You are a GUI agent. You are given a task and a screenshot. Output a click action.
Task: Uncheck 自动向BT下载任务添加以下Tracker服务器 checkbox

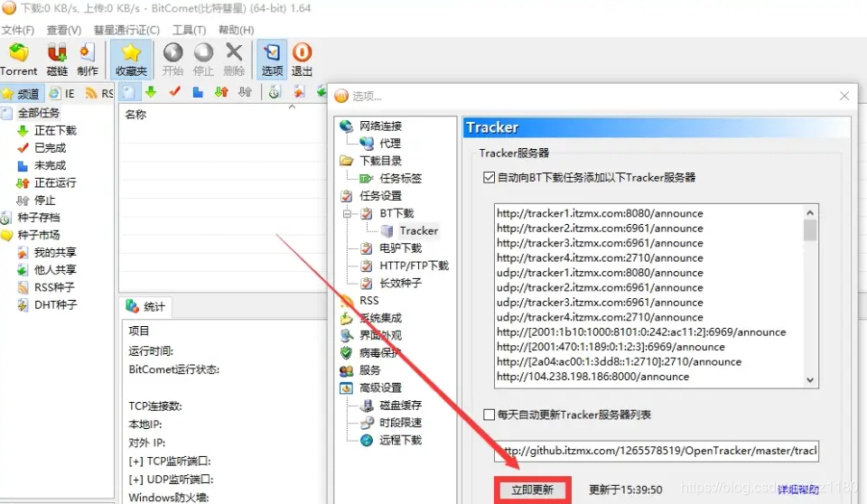click(x=489, y=178)
